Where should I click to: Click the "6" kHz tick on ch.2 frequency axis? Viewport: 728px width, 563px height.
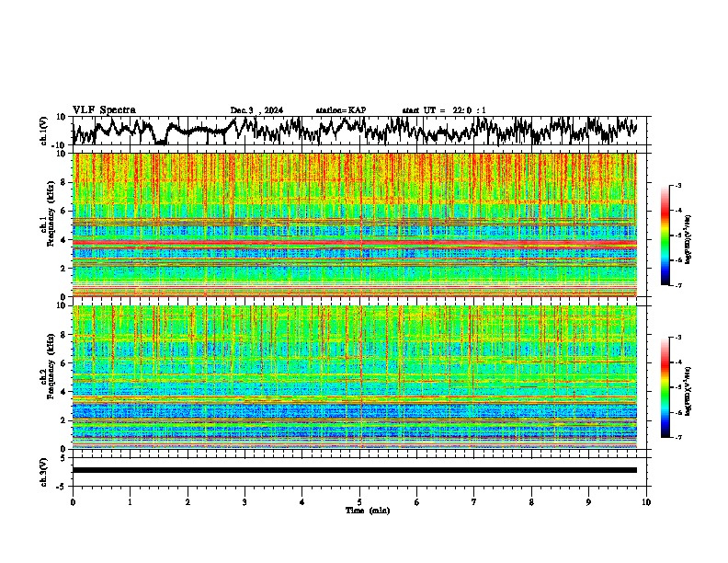[x=63, y=363]
